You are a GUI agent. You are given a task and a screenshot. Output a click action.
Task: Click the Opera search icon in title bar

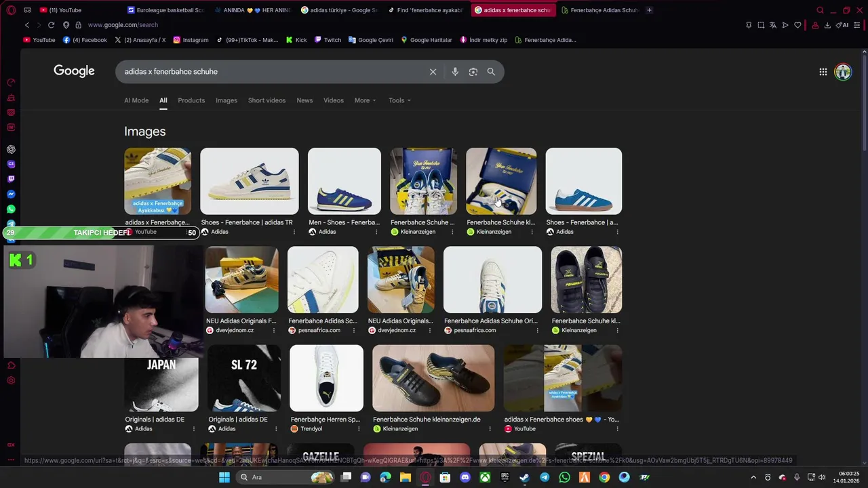[820, 10]
